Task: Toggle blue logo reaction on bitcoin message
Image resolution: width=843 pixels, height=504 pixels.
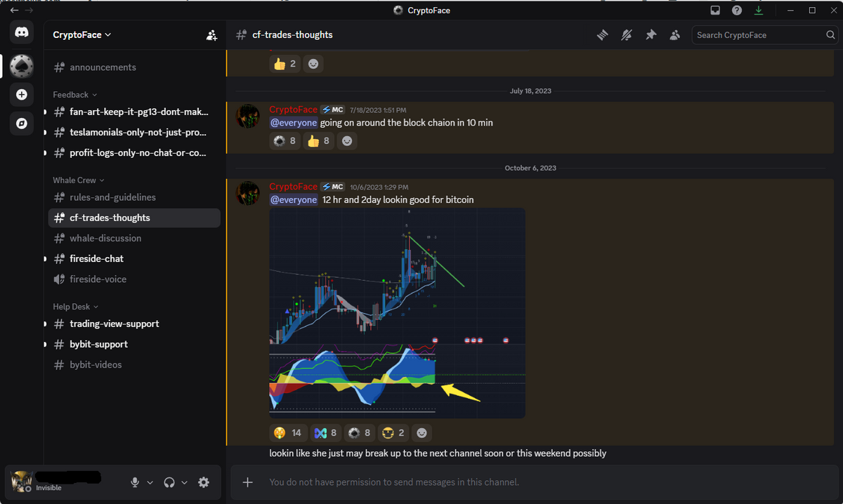Action: click(x=327, y=432)
